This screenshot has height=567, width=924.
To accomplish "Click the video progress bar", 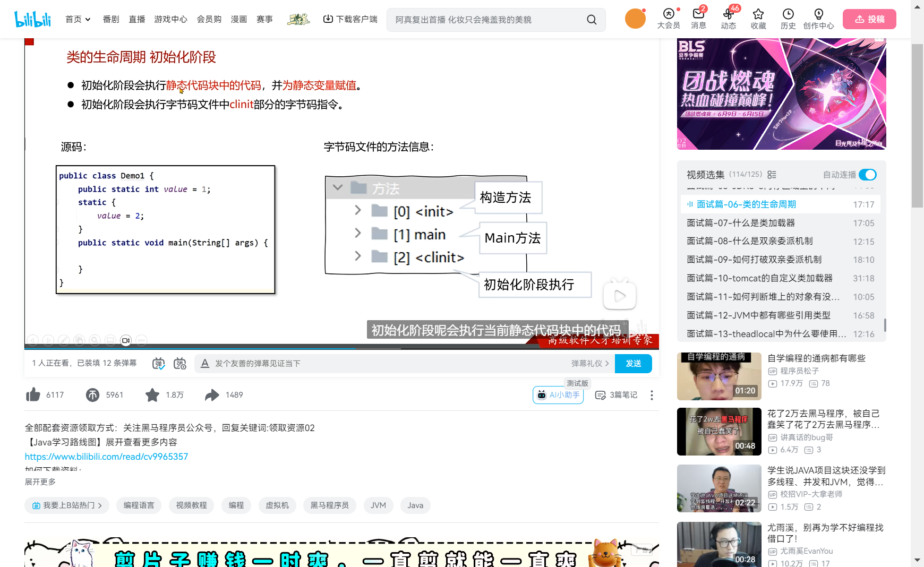I will point(341,348).
